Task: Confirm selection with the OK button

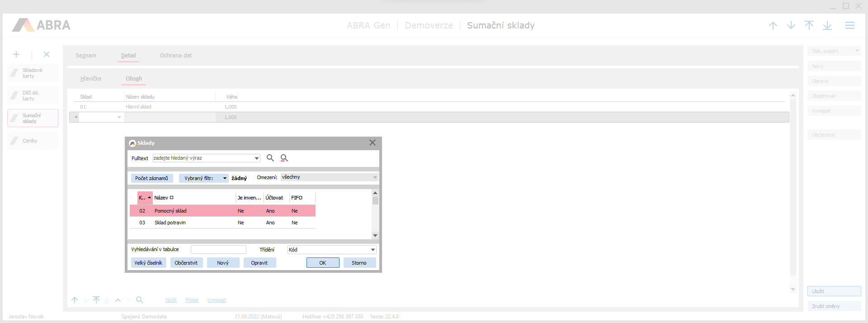Action: point(322,263)
